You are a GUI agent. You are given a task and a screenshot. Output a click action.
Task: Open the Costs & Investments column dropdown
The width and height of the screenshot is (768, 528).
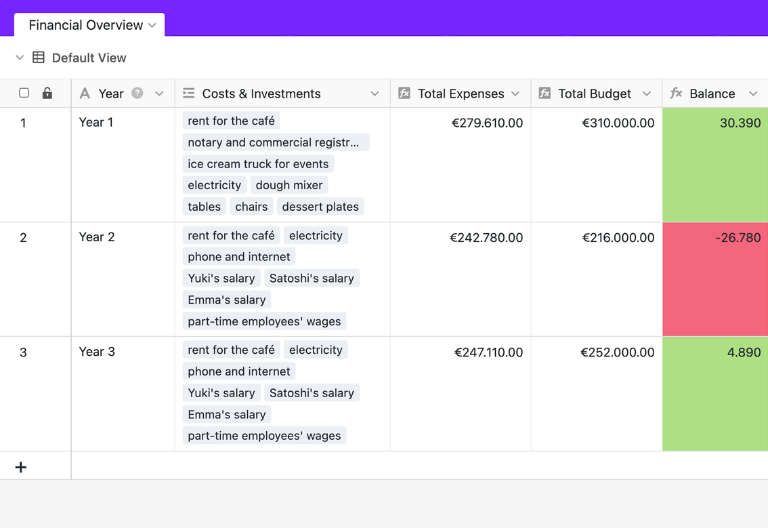tap(375, 94)
